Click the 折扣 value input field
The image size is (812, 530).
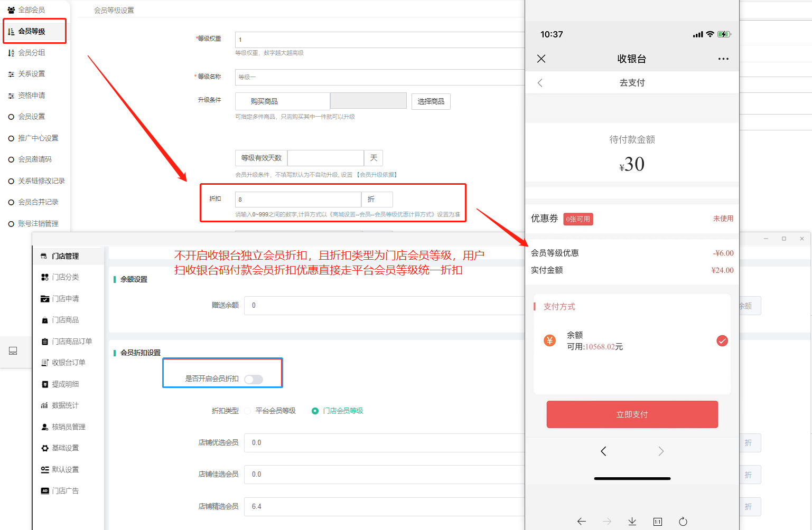pos(298,200)
